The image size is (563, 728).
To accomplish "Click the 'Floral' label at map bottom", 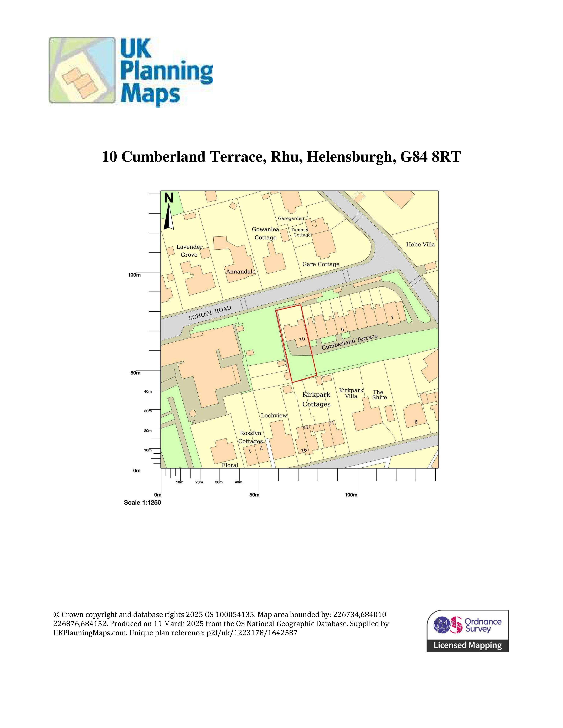I will click(x=230, y=465).
